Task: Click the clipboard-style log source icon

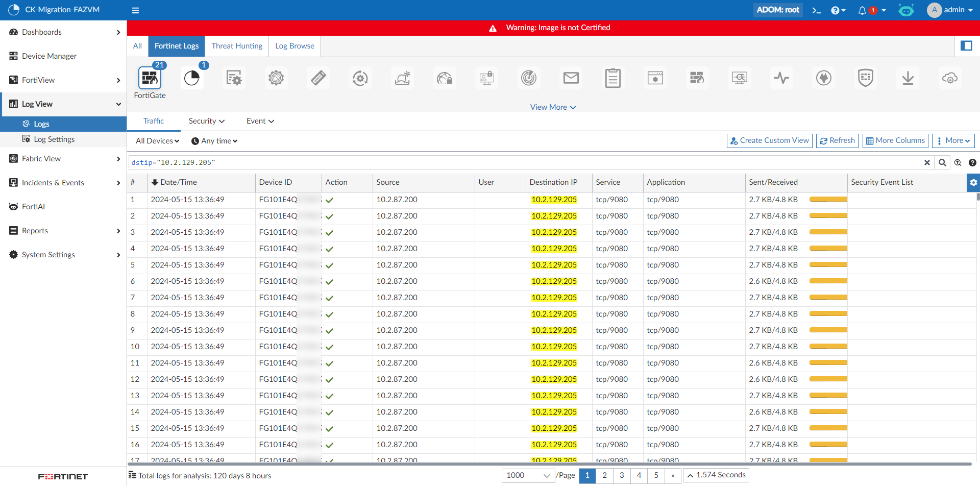Action: 613,78
